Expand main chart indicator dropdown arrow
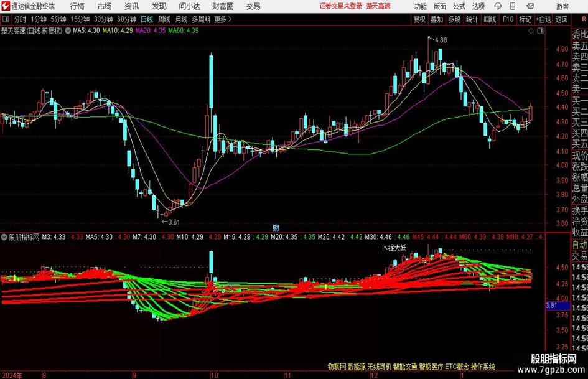The image size is (588, 379). coord(68,30)
